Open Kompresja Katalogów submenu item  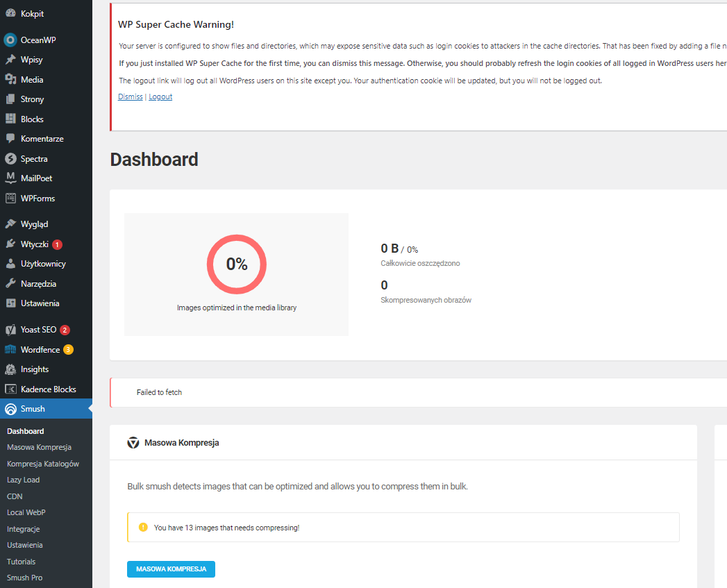[42, 463]
